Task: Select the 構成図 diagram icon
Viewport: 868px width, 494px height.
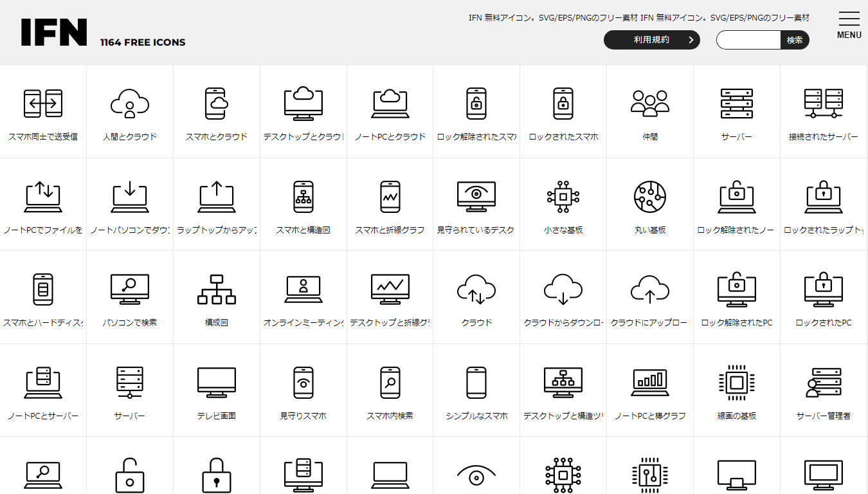Action: [x=217, y=289]
